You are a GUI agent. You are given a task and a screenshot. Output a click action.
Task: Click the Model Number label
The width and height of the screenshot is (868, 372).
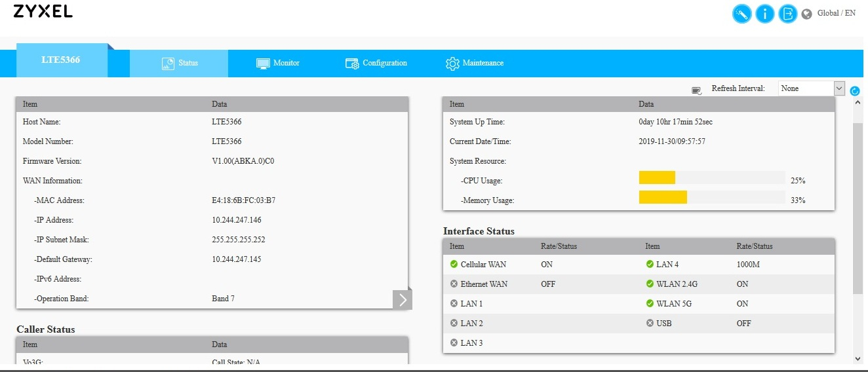(48, 141)
